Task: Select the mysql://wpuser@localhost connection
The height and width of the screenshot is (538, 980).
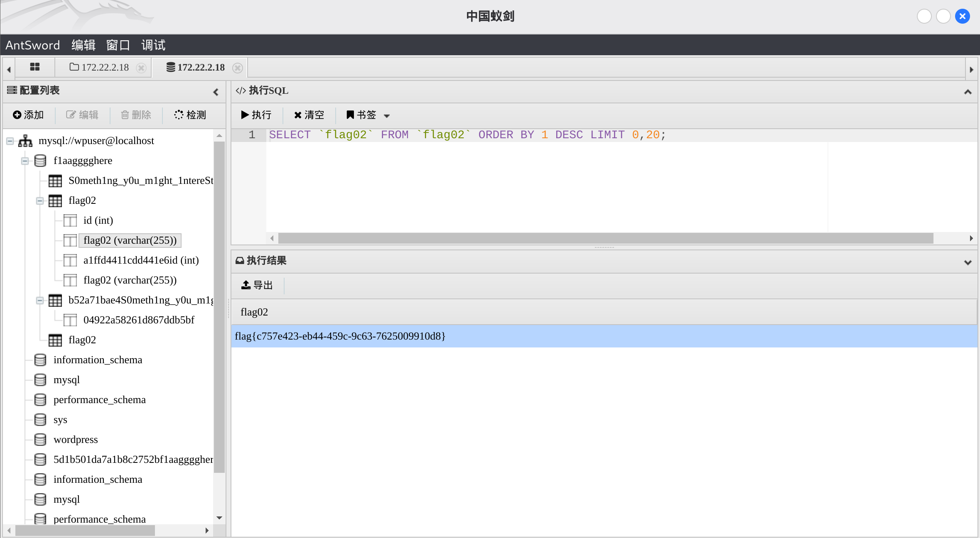Action: click(x=96, y=141)
